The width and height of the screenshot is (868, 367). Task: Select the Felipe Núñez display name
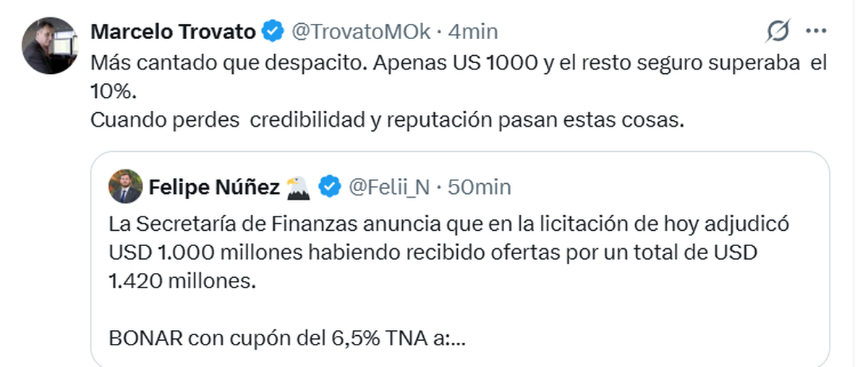click(214, 187)
